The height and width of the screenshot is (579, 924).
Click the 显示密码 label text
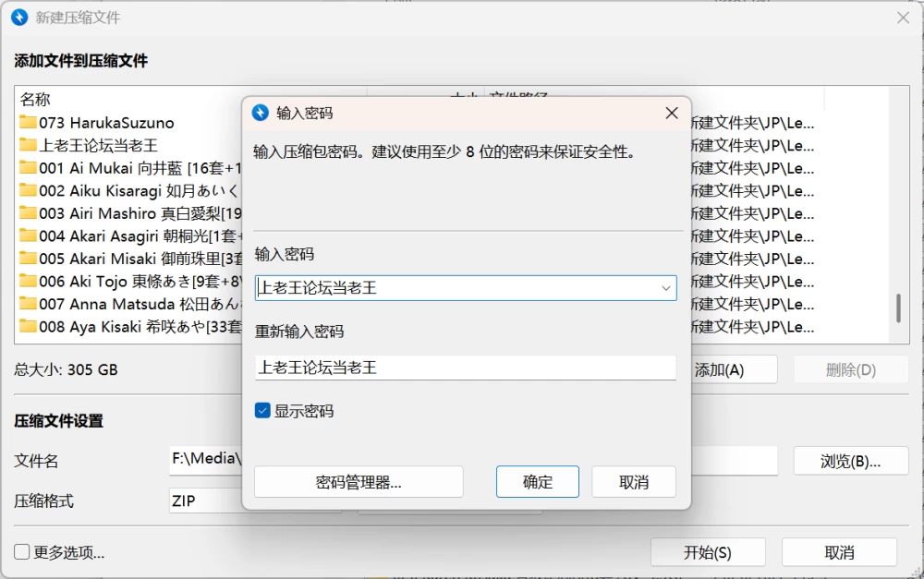304,411
